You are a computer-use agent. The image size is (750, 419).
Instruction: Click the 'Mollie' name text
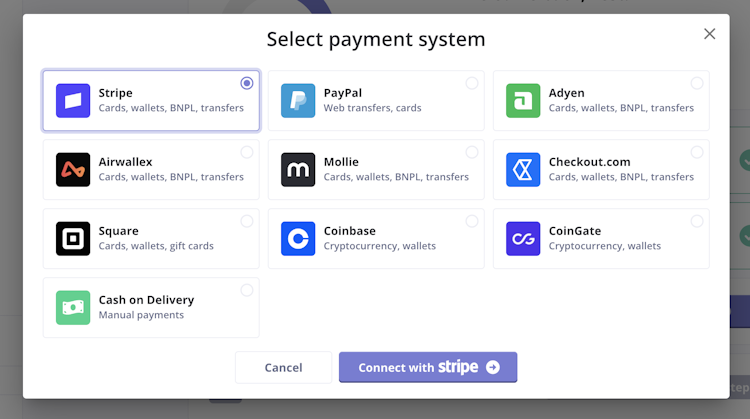(x=341, y=162)
